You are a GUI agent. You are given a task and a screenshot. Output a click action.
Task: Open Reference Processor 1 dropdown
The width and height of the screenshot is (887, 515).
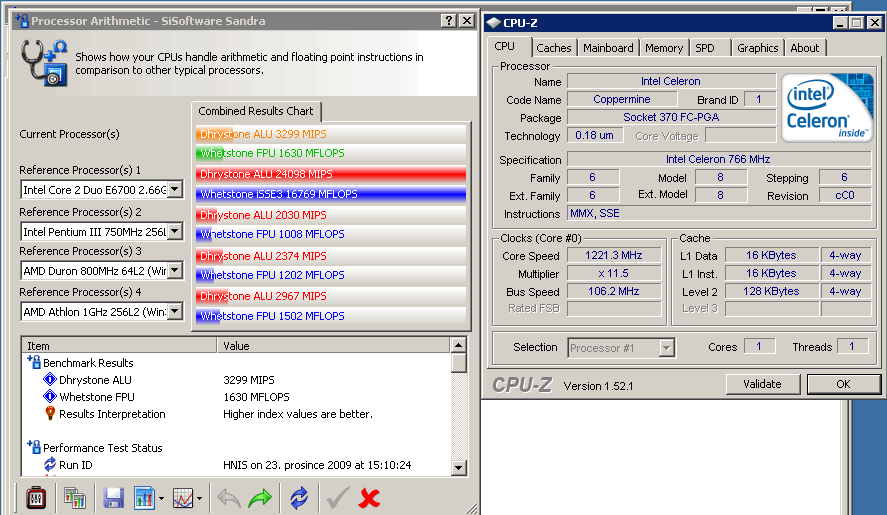pyautogui.click(x=174, y=190)
